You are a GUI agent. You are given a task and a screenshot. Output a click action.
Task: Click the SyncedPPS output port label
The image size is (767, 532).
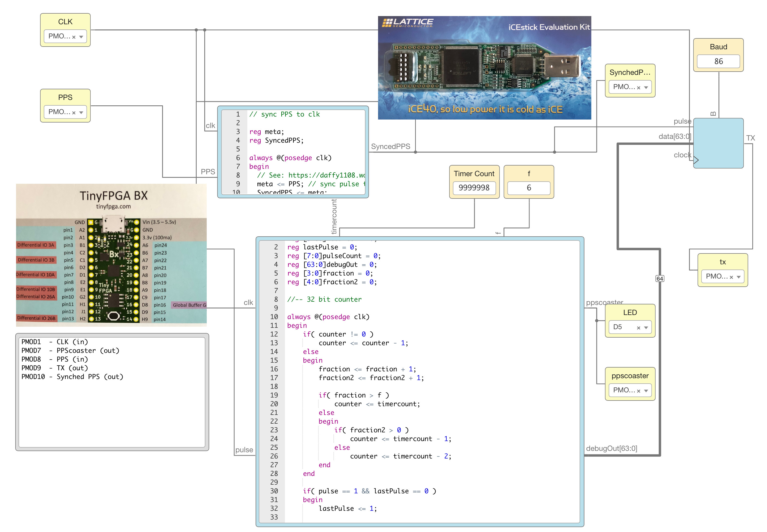coord(391,146)
